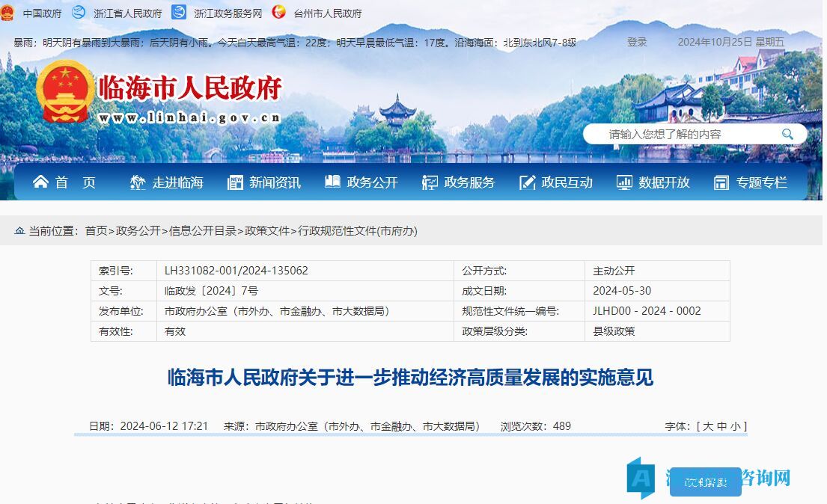
Task: Set font size to 小
Action: point(735,426)
